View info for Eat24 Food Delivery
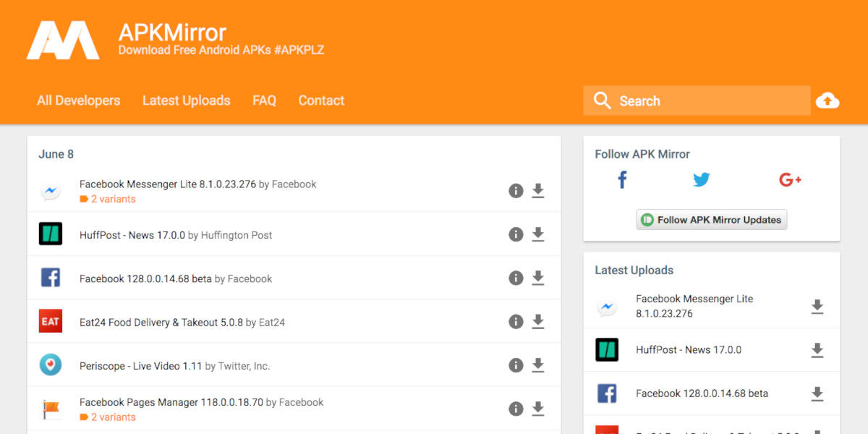The image size is (868, 434). (x=516, y=322)
